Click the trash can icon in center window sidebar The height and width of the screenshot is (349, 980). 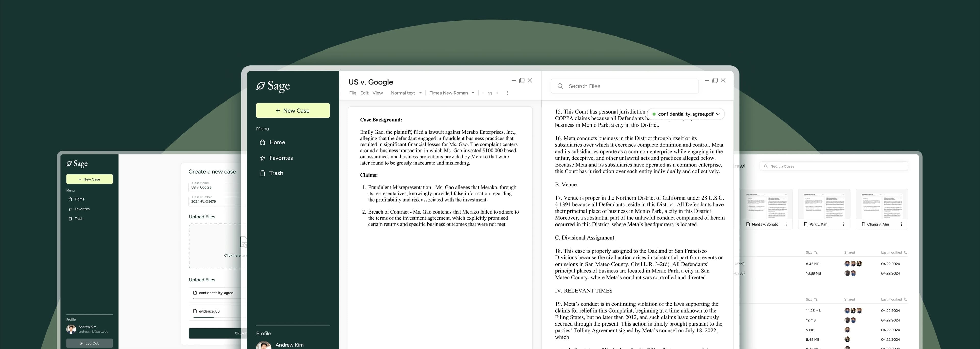[263, 173]
